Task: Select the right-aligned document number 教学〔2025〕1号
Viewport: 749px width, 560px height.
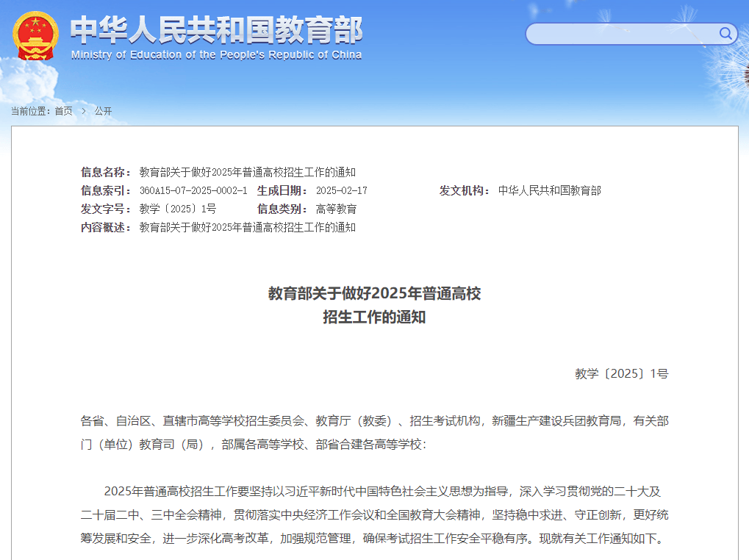Action: (x=621, y=373)
